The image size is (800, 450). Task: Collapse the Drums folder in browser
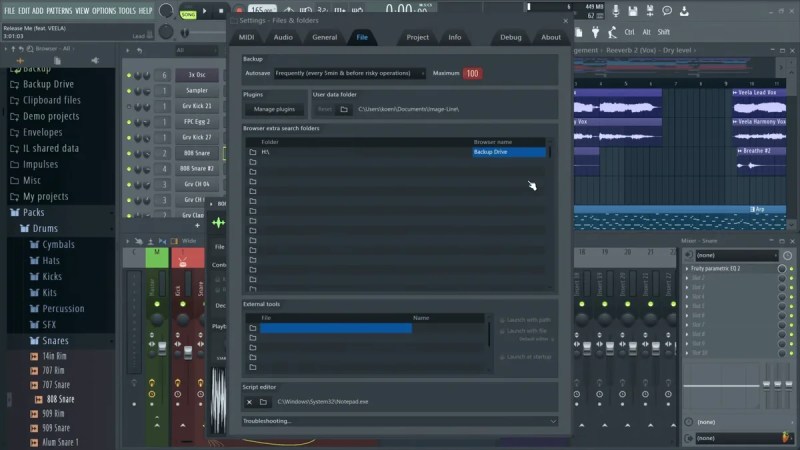click(45, 229)
